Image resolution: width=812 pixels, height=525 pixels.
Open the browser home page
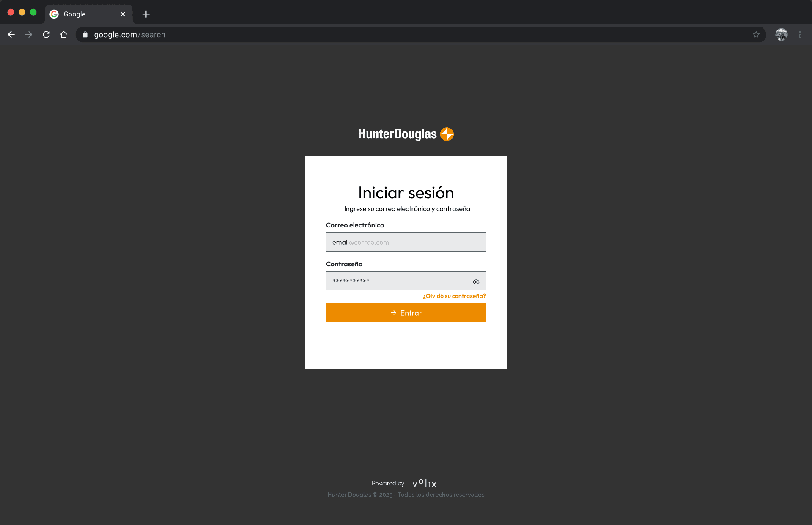tap(64, 35)
